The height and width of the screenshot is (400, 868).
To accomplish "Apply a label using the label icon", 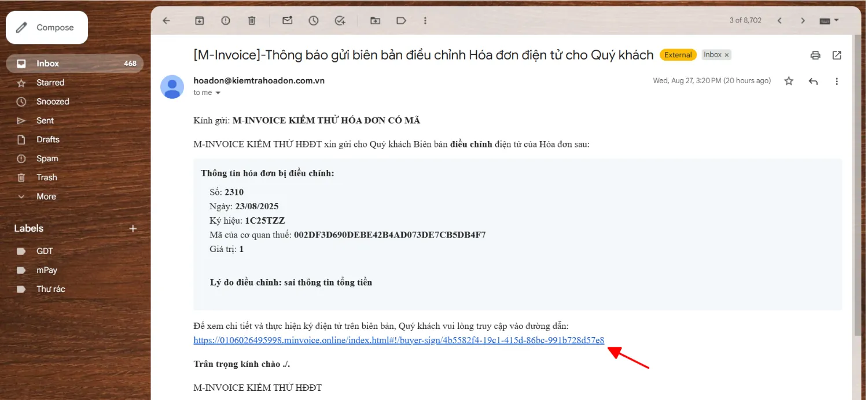I will (401, 20).
